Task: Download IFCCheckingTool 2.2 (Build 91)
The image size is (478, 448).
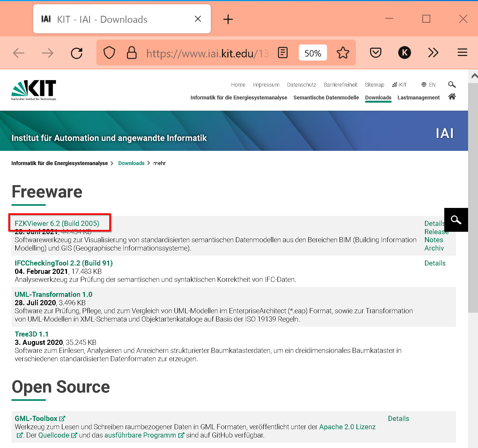Action: point(64,263)
